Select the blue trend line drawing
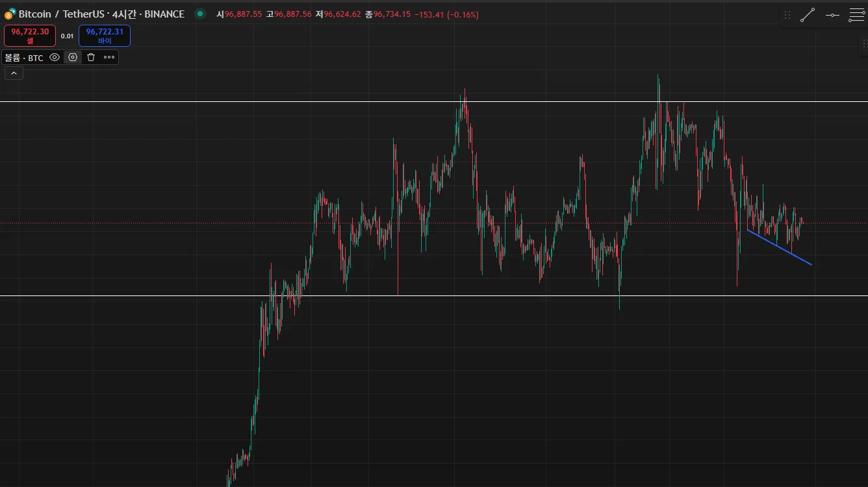Screen dimensions: 868x487 point(780,247)
